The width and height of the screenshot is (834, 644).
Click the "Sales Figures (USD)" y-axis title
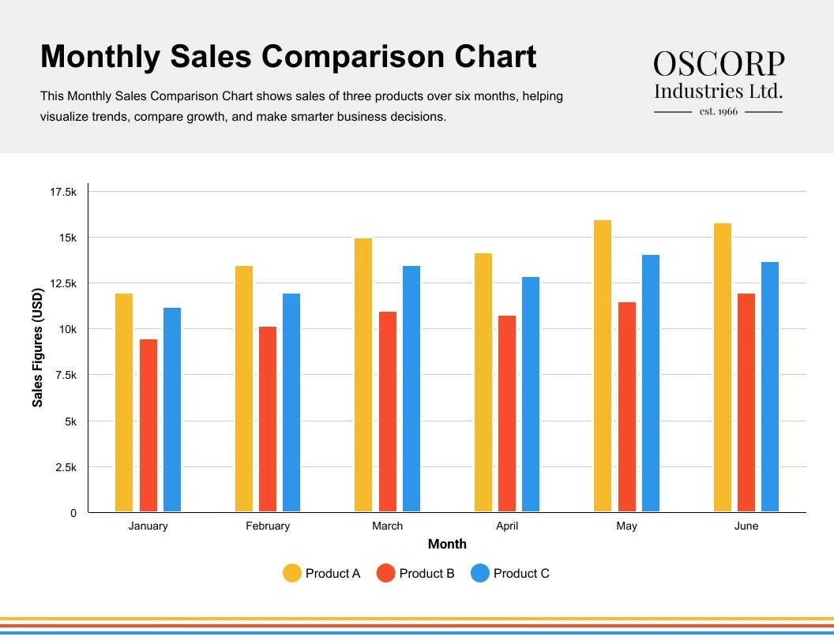38,348
